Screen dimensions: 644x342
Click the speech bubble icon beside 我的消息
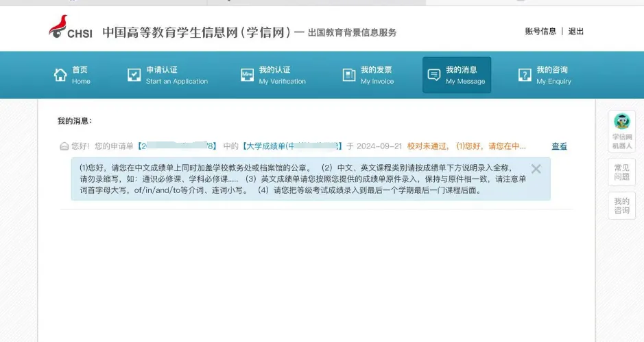[434, 75]
